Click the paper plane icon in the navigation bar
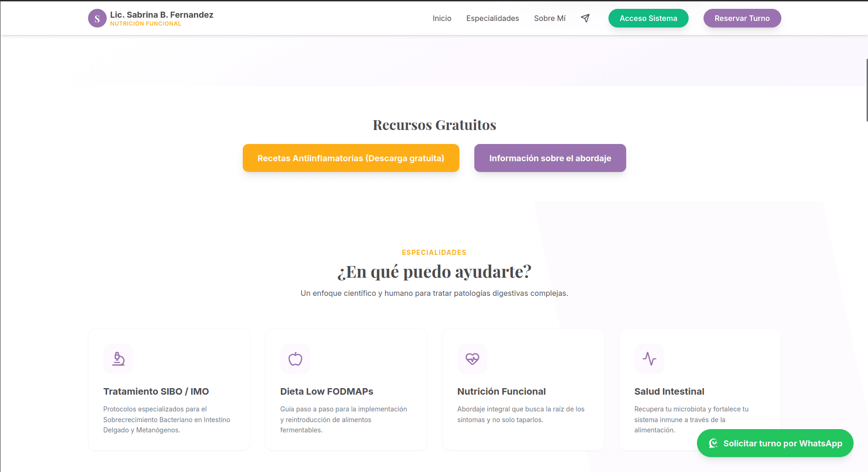 (585, 18)
